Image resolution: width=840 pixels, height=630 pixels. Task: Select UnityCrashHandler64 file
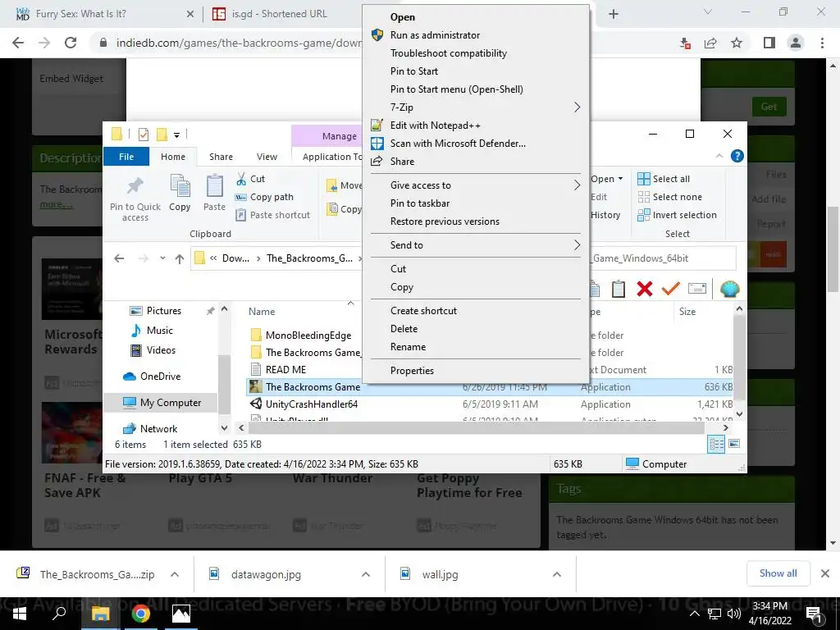pyautogui.click(x=311, y=404)
